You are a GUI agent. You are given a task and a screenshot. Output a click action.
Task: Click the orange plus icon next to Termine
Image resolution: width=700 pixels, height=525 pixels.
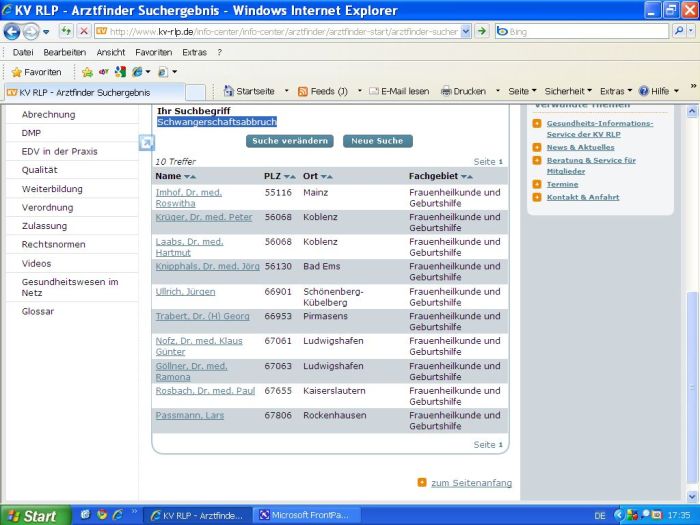click(537, 184)
